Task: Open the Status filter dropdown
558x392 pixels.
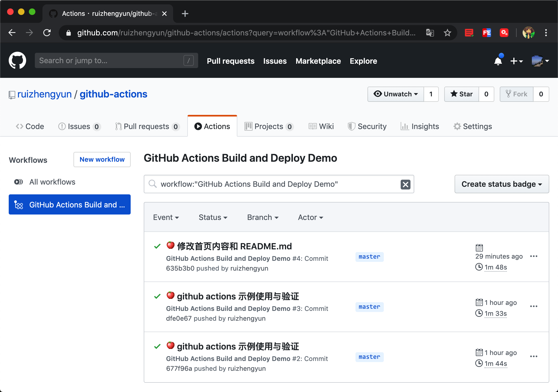Action: (x=213, y=217)
